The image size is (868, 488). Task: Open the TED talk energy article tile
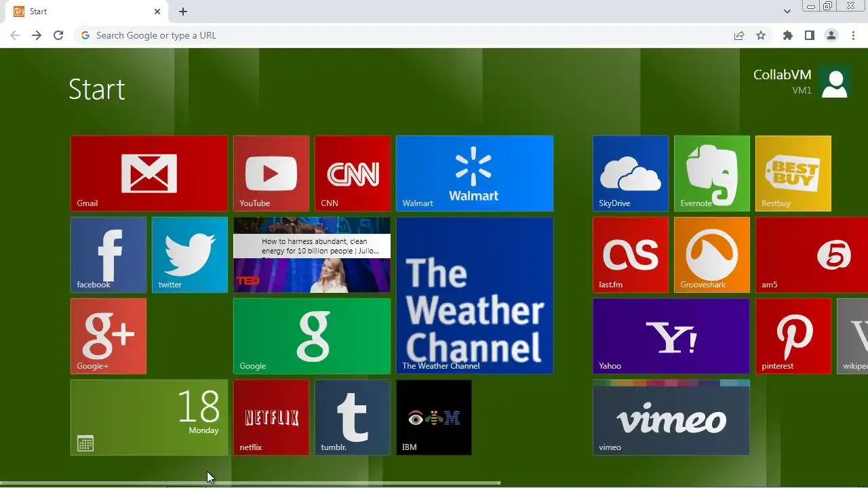point(312,255)
